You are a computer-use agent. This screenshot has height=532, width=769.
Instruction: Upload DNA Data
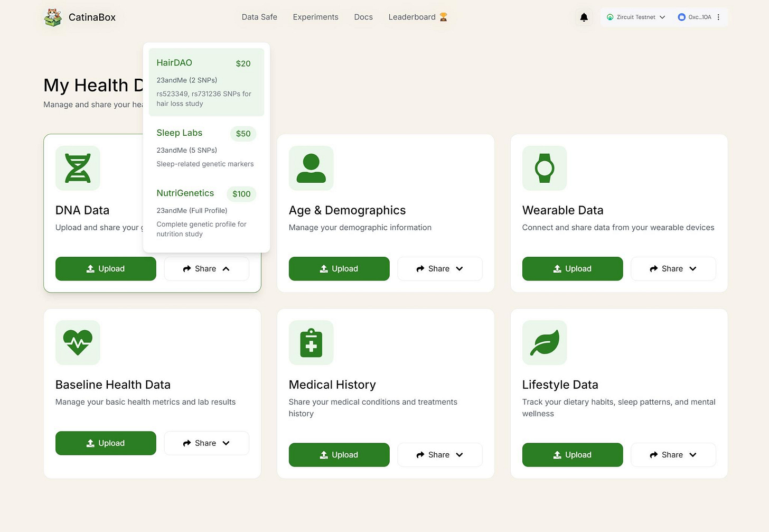(106, 269)
